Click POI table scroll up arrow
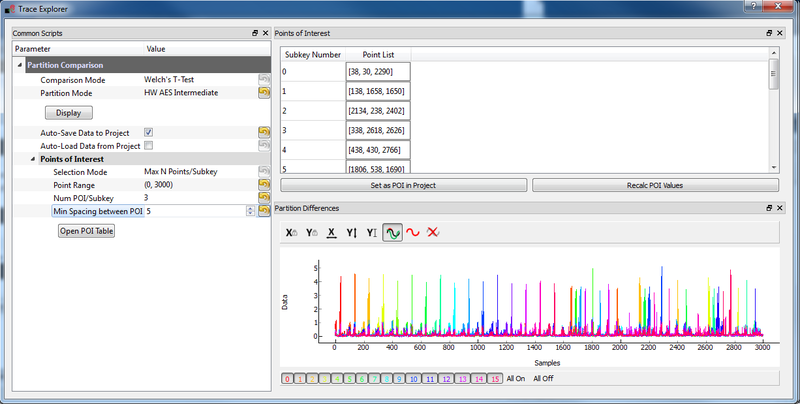The height and width of the screenshot is (404, 800). pos(773,53)
